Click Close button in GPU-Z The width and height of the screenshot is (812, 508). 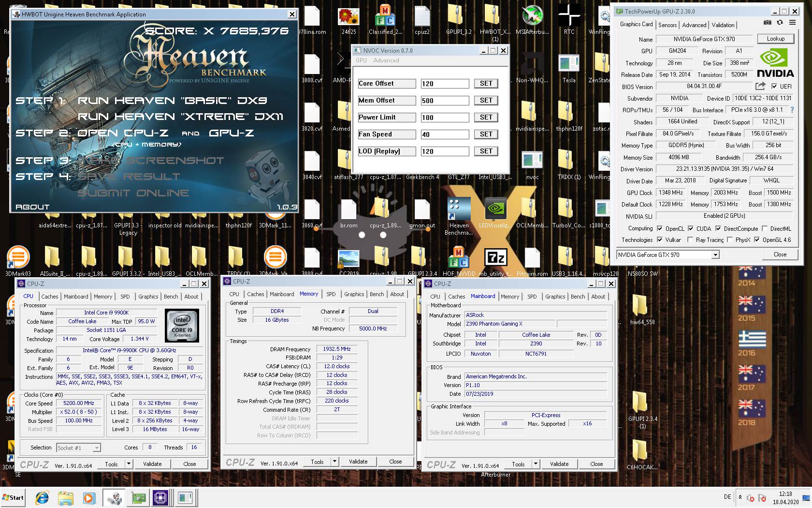point(780,254)
